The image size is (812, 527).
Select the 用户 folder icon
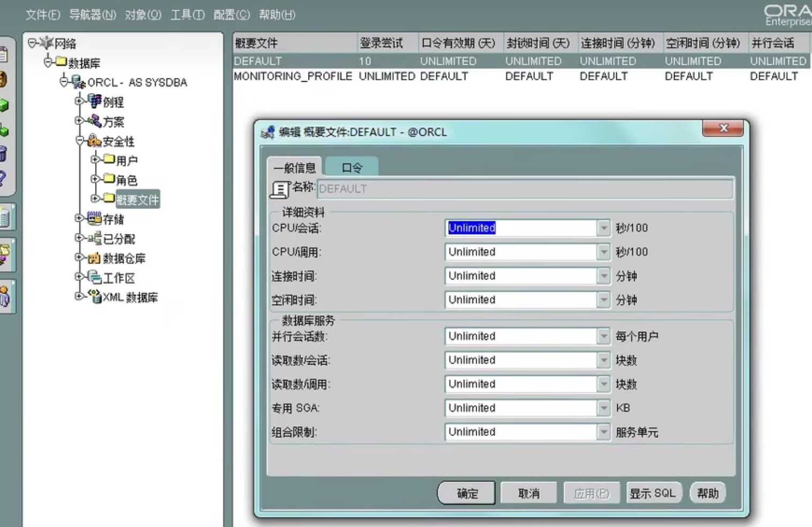click(x=109, y=159)
